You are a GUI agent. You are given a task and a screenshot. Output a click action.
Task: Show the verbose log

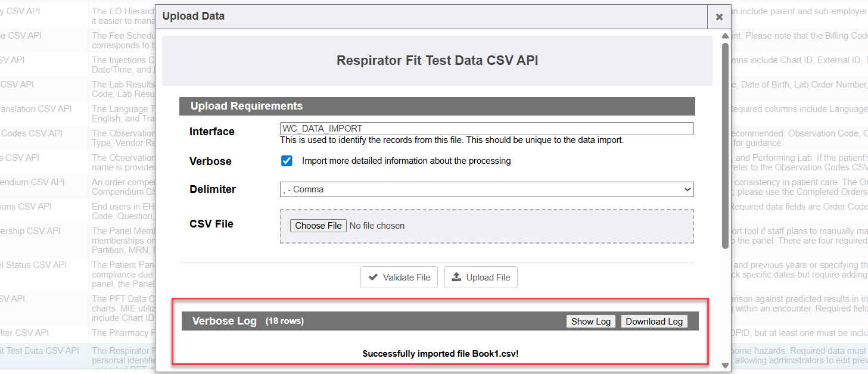click(x=590, y=322)
